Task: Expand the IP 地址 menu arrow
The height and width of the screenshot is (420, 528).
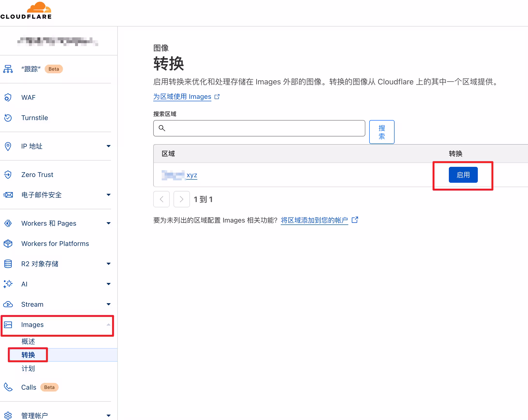Action: pyautogui.click(x=109, y=146)
